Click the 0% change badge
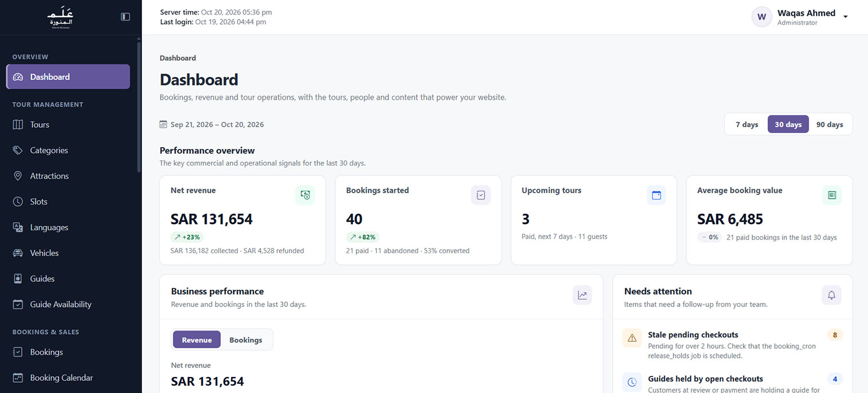Viewport: 868px width, 393px height. click(710, 237)
